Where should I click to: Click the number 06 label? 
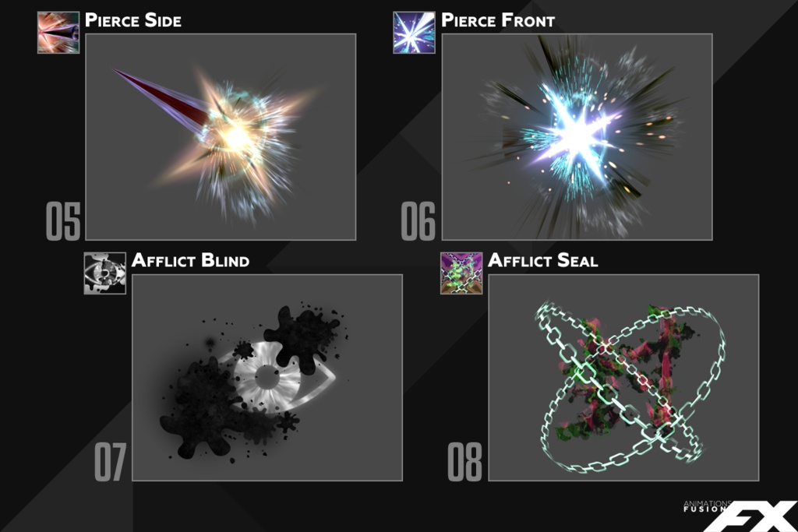pyautogui.click(x=418, y=221)
